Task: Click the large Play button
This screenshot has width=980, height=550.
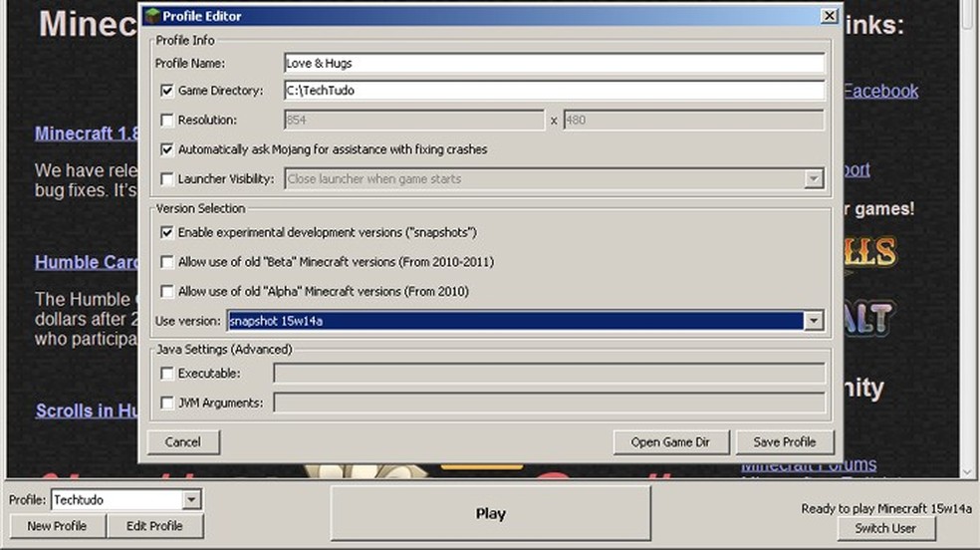Action: coord(491,514)
